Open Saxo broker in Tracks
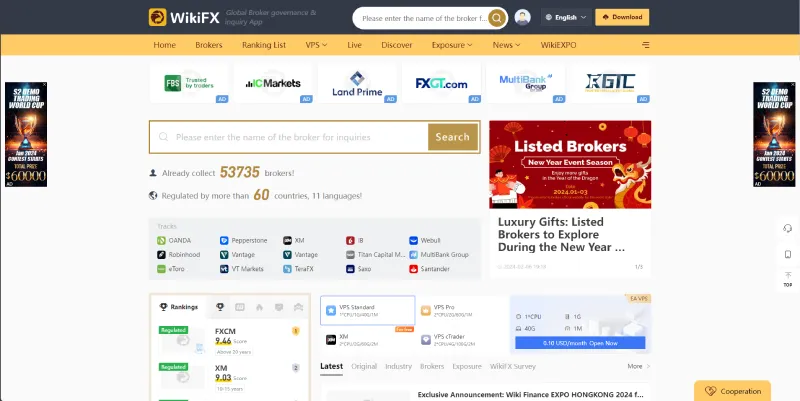Viewport: 800px width, 401px height. [359, 269]
